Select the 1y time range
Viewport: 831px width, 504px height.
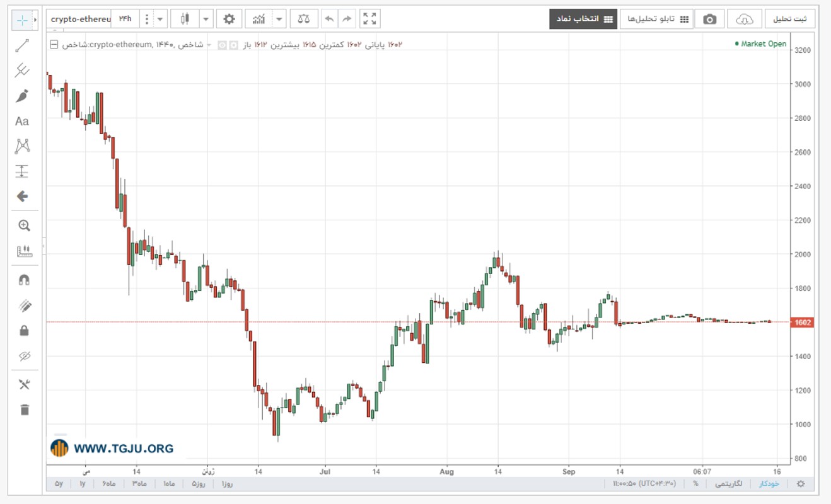click(83, 484)
